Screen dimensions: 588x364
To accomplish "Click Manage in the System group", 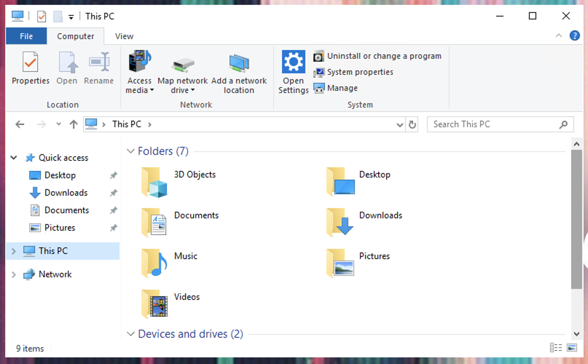I will coord(336,88).
